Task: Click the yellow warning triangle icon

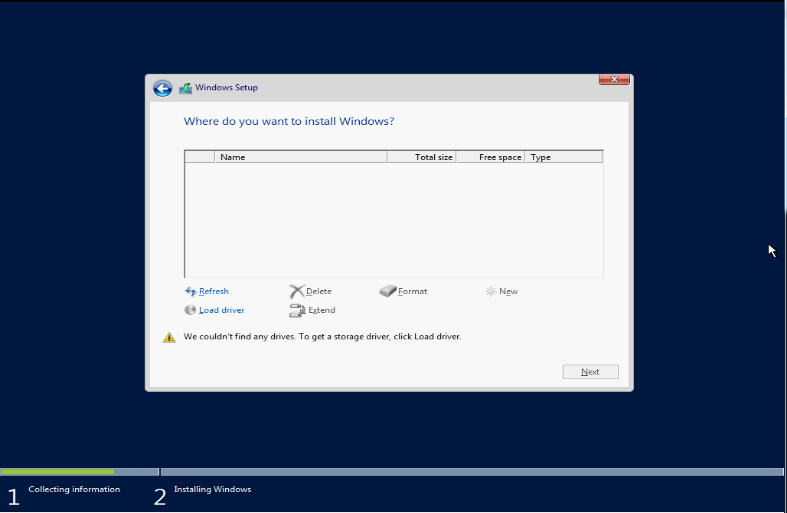Action: (x=169, y=337)
